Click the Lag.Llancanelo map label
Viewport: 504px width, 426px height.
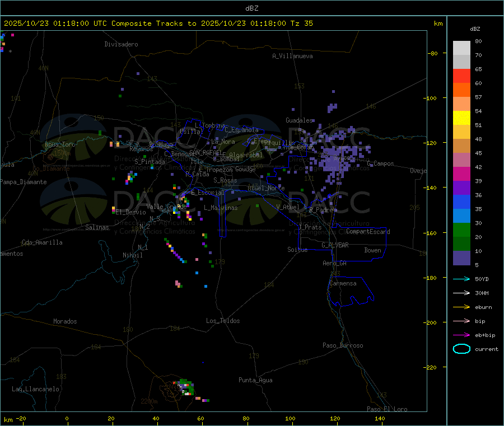[35, 389]
